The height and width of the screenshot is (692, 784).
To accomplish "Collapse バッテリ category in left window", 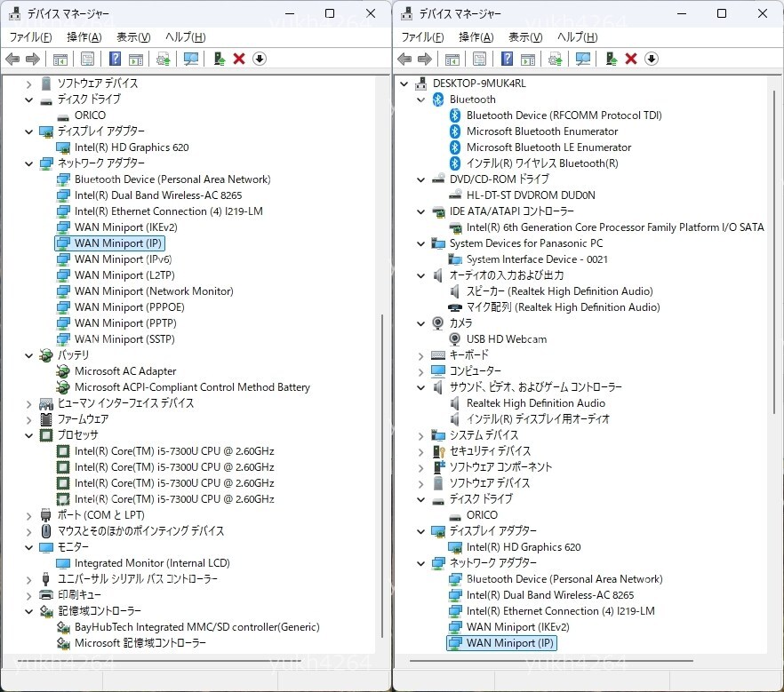I will pyautogui.click(x=29, y=355).
